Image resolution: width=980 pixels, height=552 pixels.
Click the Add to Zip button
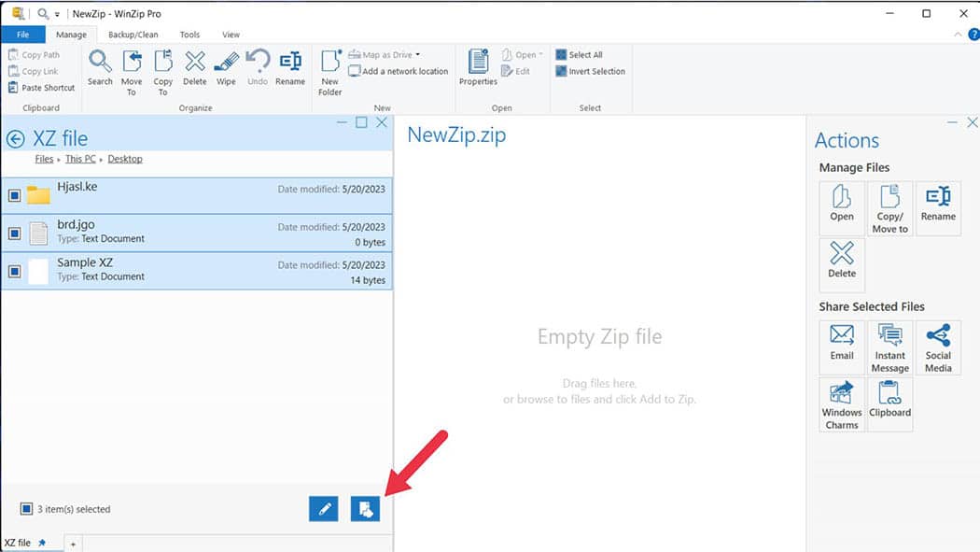(365, 509)
